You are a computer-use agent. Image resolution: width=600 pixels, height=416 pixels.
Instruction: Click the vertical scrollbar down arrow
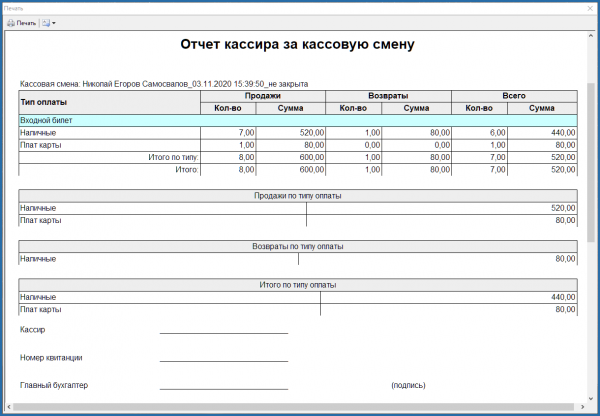click(x=590, y=397)
